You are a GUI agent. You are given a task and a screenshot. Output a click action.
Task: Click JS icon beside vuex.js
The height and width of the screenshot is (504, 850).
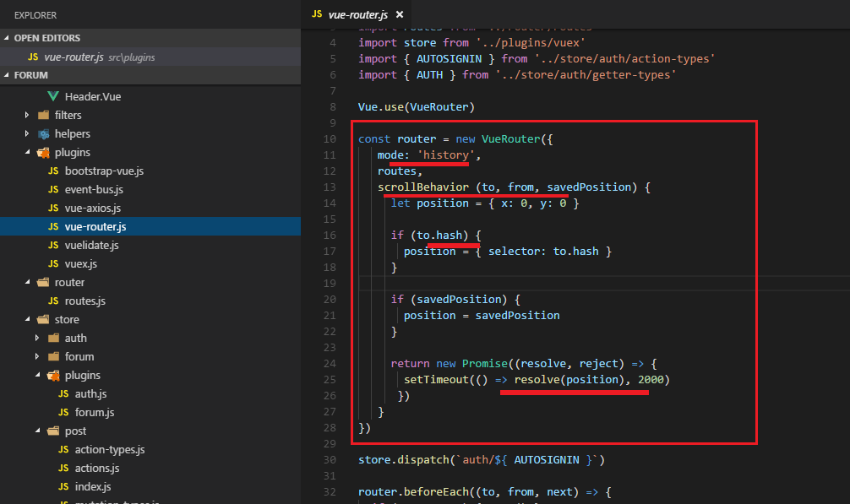(53, 263)
